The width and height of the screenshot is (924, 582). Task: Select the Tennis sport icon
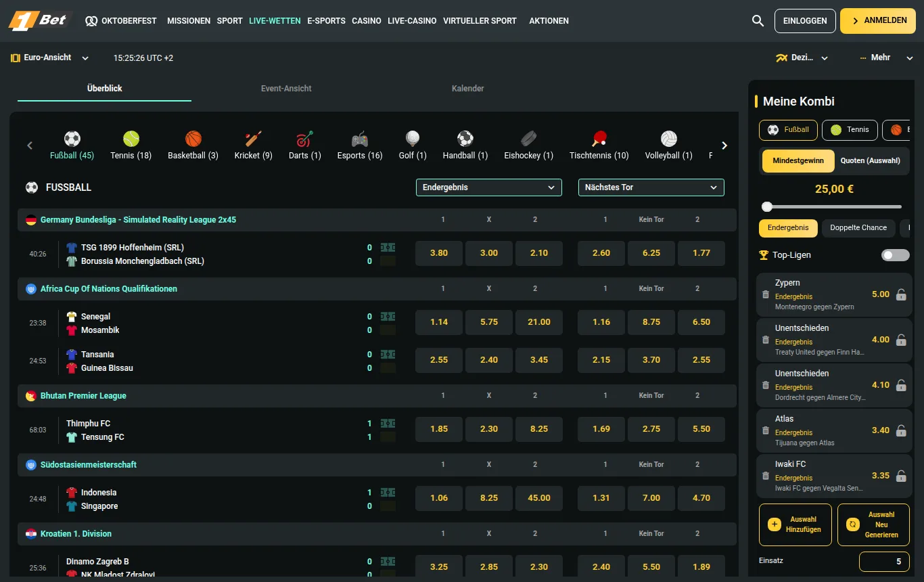coord(131,139)
